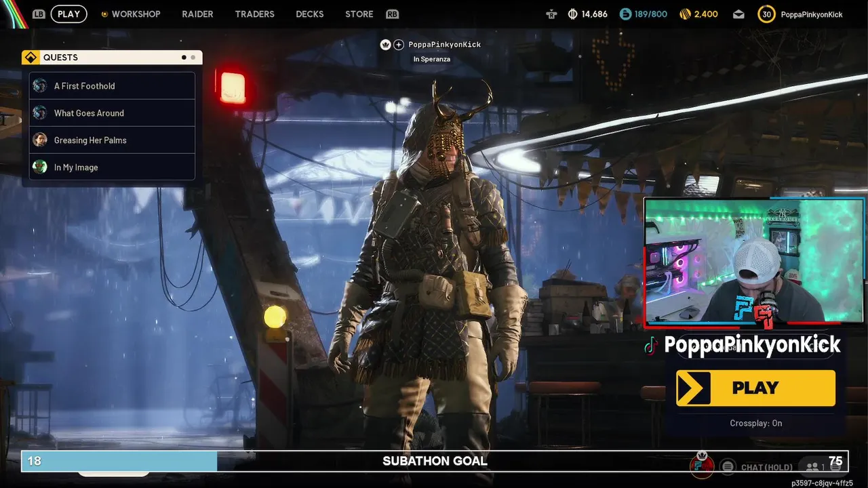Select the second quests page dot
The image size is (868, 488).
coord(193,58)
